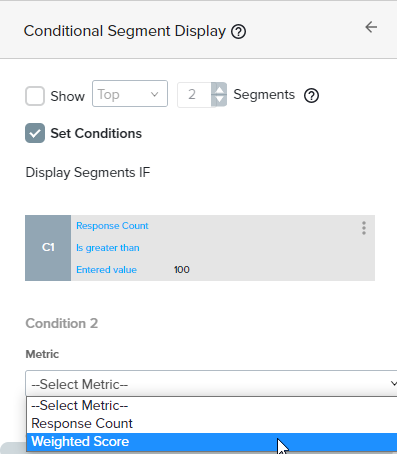
Task: Click the Set Conditions label text
Action: coord(96,134)
